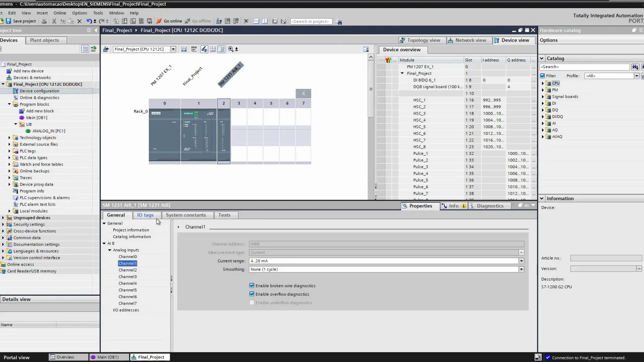Open Accessible devices icon in the toolbar
The image size is (644, 362).
[219, 21]
